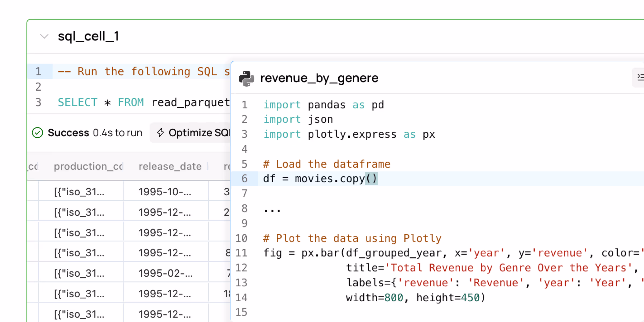
Task: Collapse the sql_cell_1 cell chevron
Action: [44, 36]
